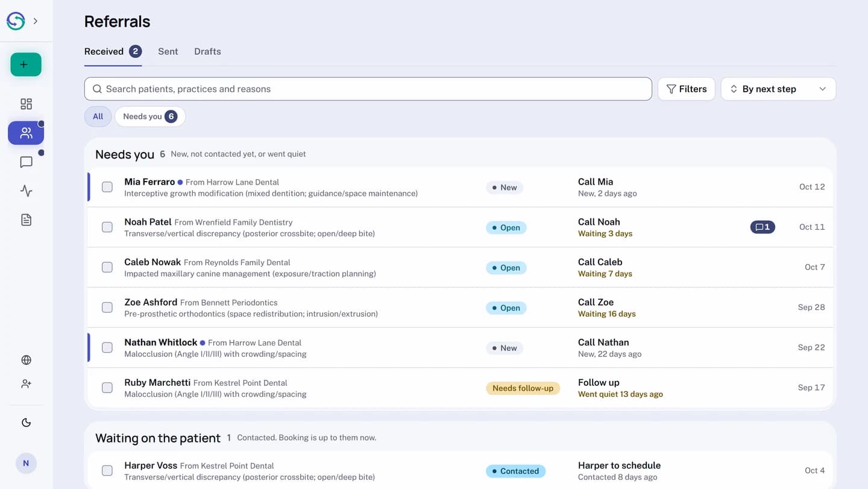Toggle dark mode with moon icon
This screenshot has width=868, height=489.
coord(26,423)
